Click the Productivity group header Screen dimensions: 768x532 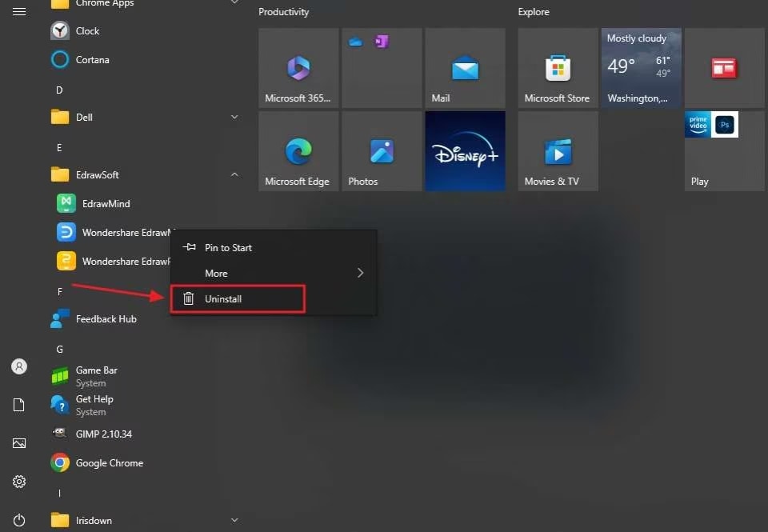click(x=283, y=12)
